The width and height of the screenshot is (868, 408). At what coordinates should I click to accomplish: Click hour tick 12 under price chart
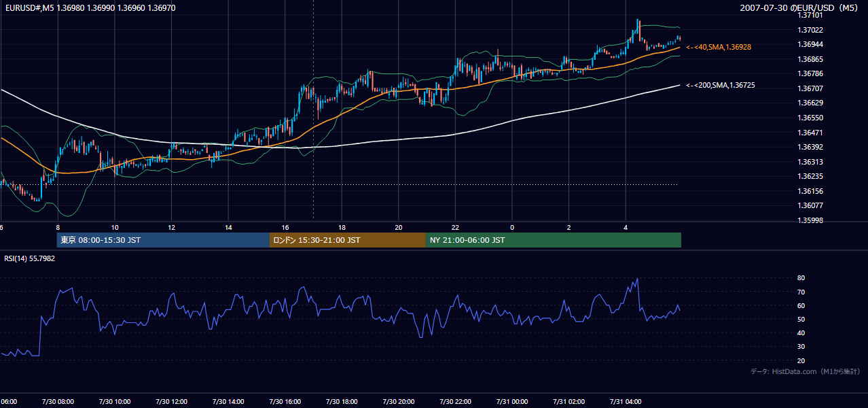[171, 228]
